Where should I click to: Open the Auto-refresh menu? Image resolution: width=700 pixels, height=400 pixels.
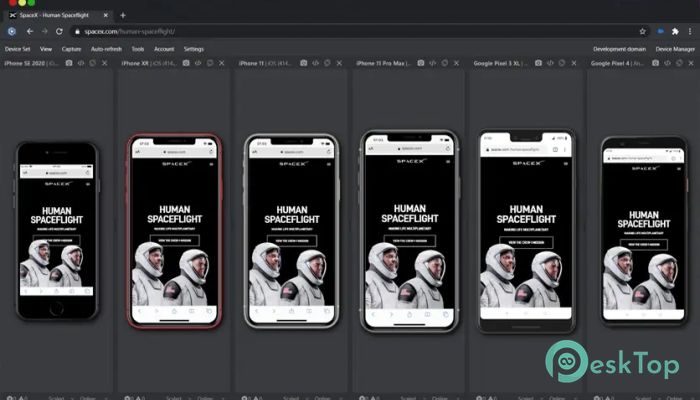tap(106, 49)
